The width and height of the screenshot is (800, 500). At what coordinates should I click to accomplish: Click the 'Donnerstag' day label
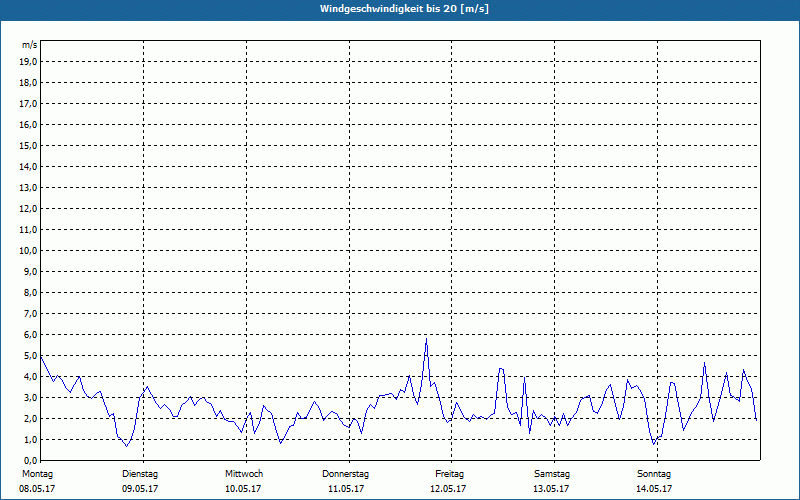click(345, 474)
